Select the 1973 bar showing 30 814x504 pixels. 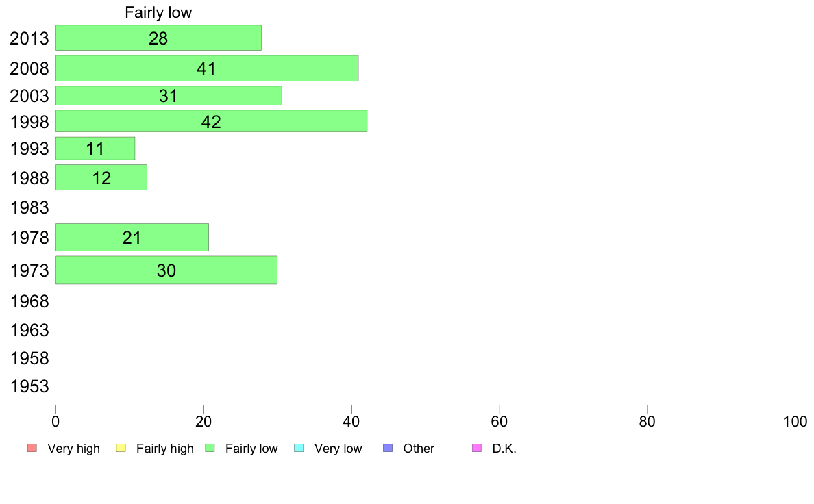(x=166, y=270)
